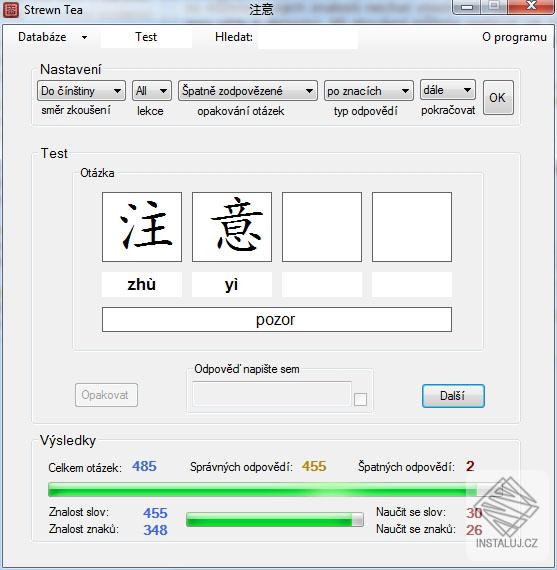Click the pozor translation box
Image resolution: width=557 pixels, height=570 pixels.
tap(277, 320)
